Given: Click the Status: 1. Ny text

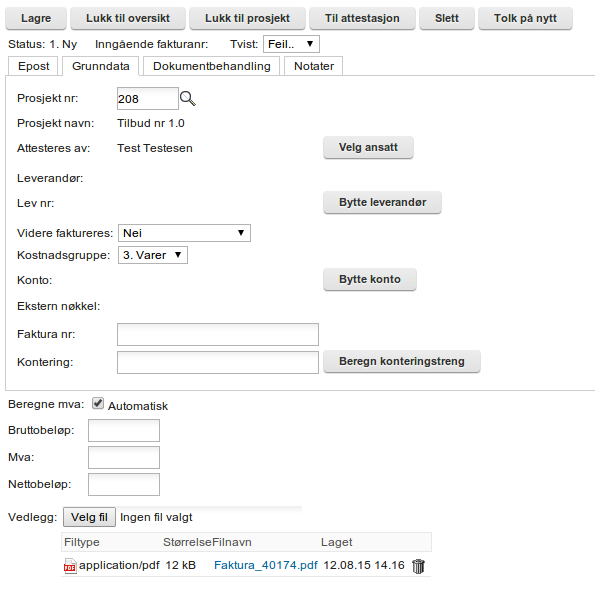Looking at the screenshot, I should [42, 44].
